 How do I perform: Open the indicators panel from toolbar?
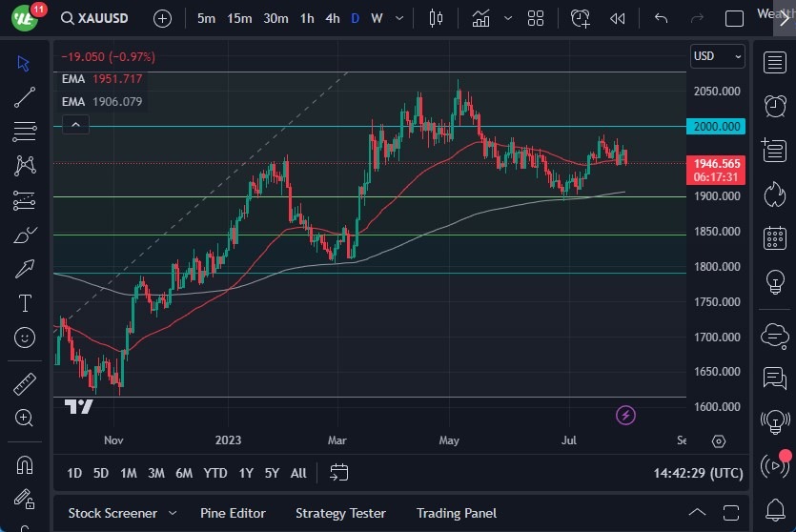[480, 18]
